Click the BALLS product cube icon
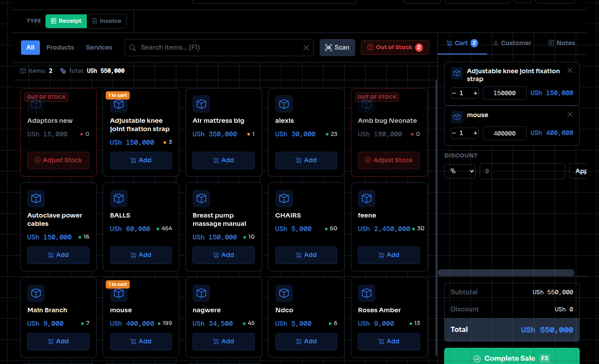The height and width of the screenshot is (364, 599). click(119, 199)
